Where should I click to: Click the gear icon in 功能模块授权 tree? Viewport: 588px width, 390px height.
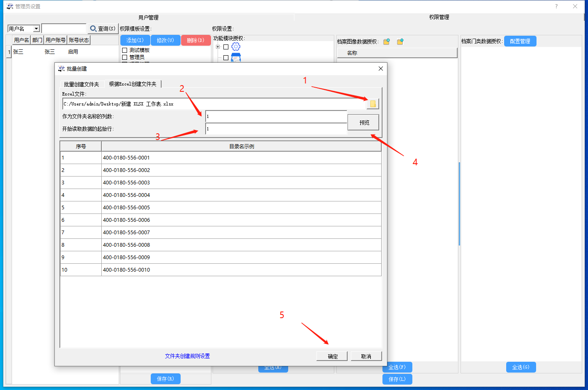click(236, 47)
